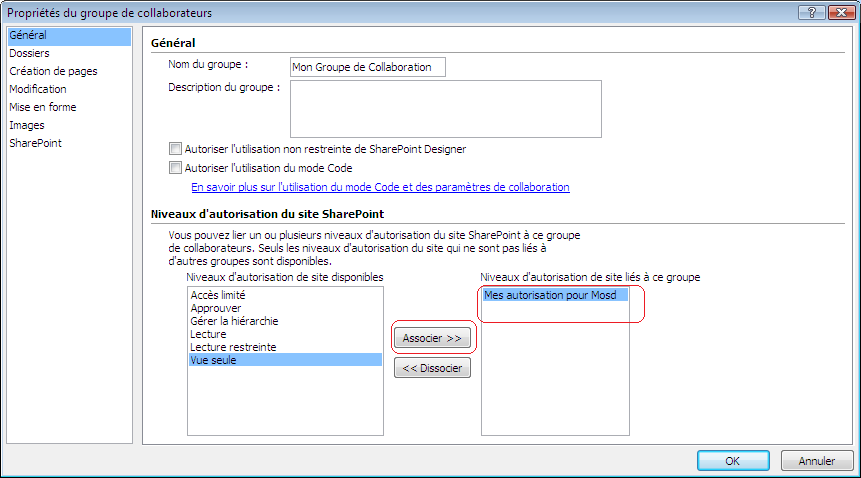Go to Mise en forme settings

point(43,108)
